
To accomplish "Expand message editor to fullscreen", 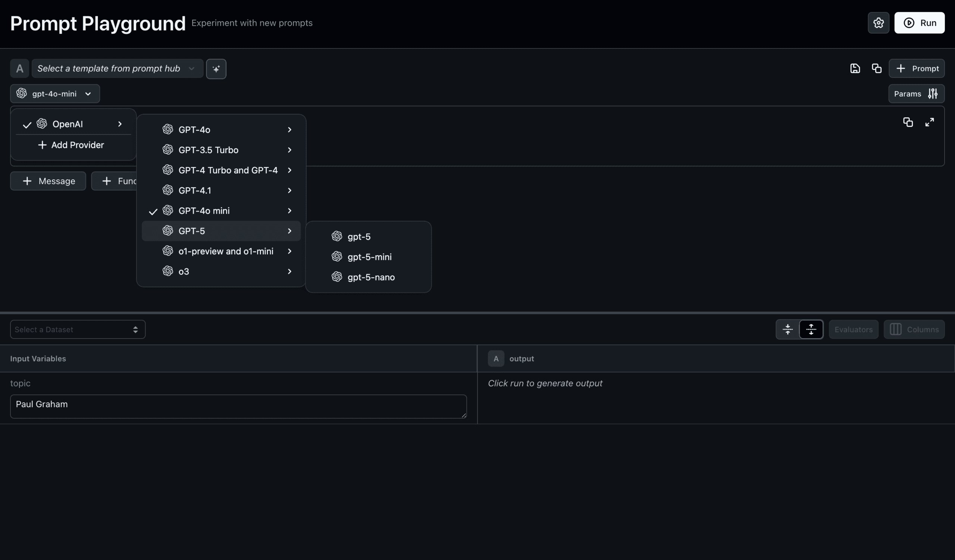I will (929, 122).
